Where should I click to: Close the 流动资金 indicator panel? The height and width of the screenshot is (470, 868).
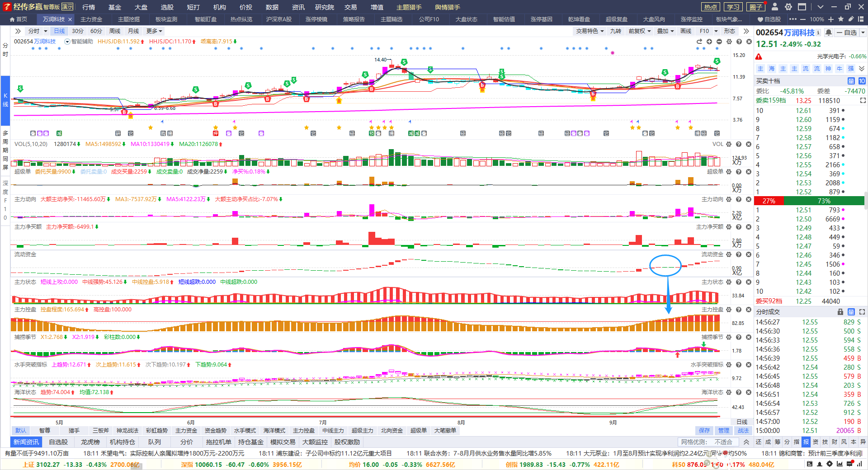pos(749,254)
